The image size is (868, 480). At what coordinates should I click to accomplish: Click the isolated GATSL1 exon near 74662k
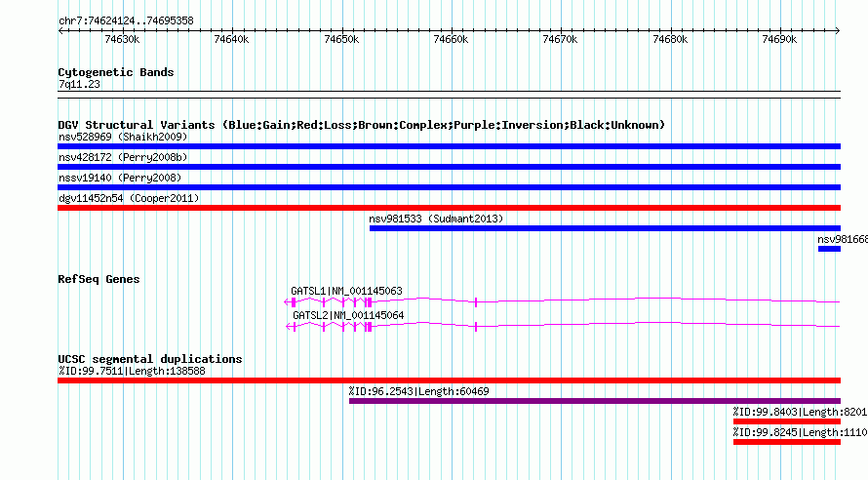click(x=476, y=302)
